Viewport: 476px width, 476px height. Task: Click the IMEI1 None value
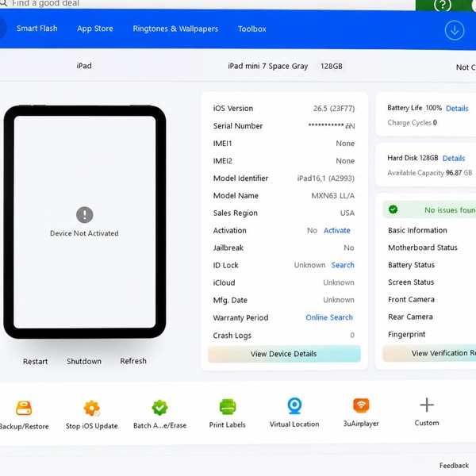[345, 144]
